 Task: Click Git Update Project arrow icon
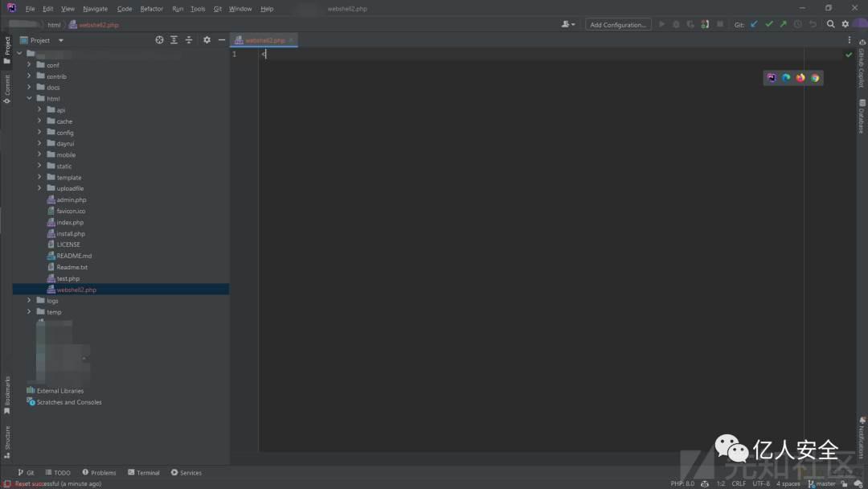[754, 24]
